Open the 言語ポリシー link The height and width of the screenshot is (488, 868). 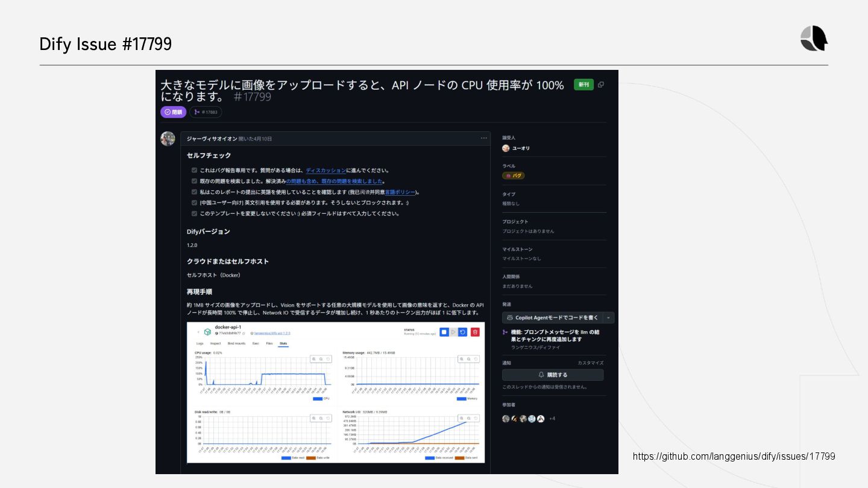coord(401,192)
